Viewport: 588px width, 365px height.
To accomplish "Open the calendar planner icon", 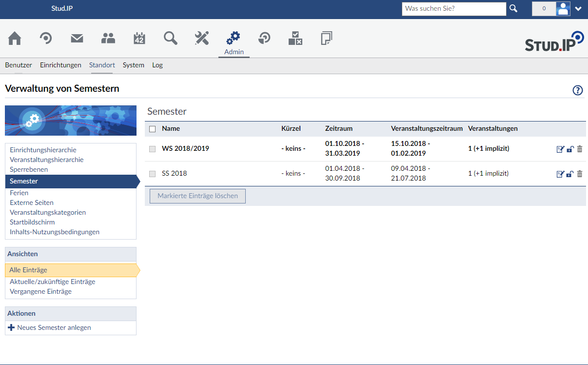I will pos(139,38).
